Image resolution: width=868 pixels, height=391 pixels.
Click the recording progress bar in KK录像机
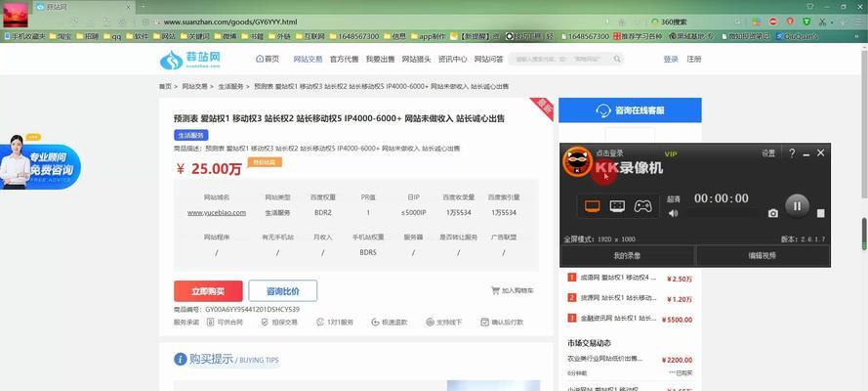[723, 213]
